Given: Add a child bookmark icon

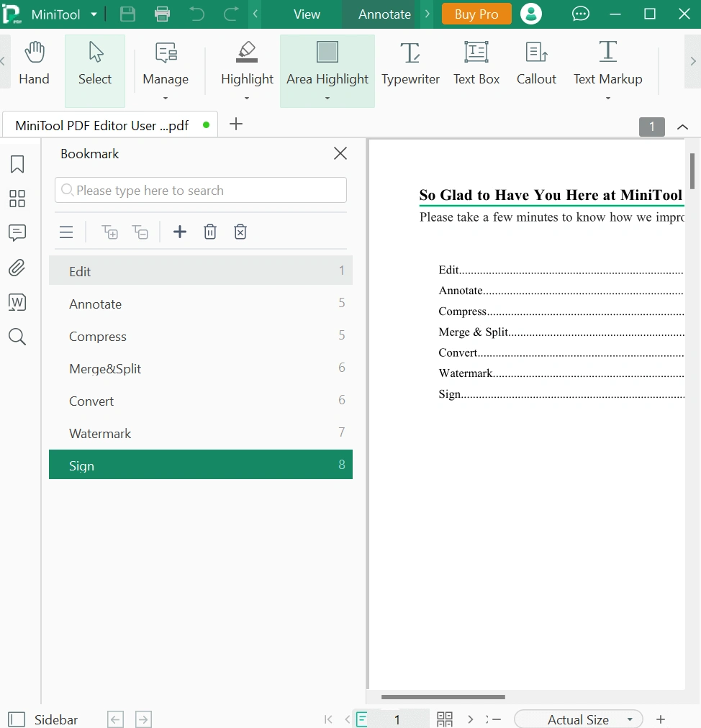Looking at the screenshot, I should point(109,232).
